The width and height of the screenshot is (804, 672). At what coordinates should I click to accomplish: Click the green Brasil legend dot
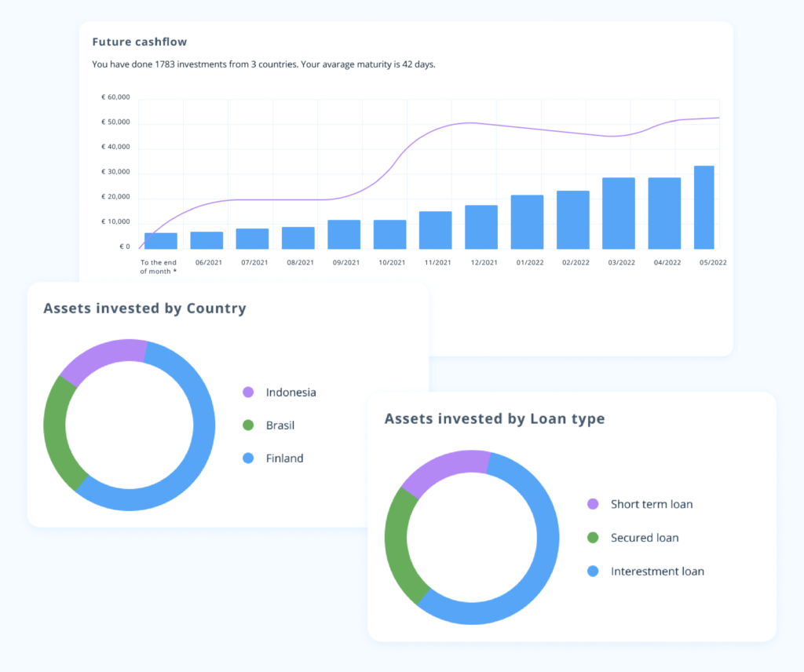[249, 425]
